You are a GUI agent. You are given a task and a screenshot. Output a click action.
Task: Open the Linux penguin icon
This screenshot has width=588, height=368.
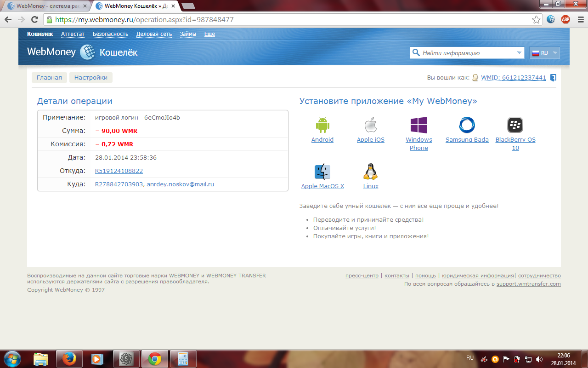(371, 172)
